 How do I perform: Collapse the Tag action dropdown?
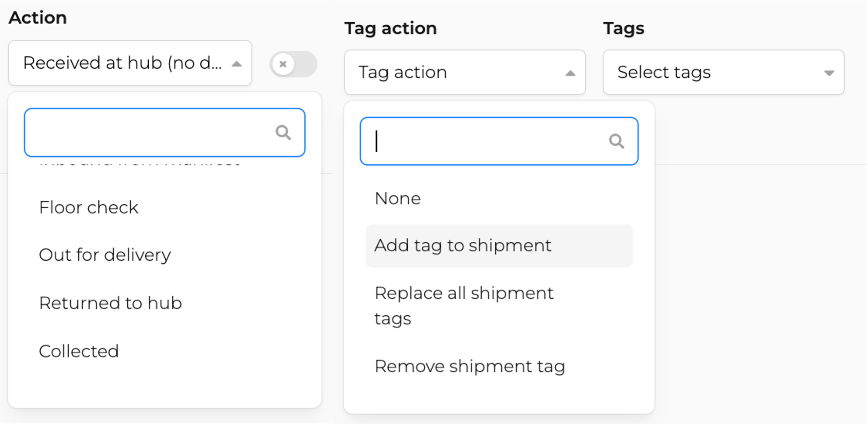[x=465, y=72]
